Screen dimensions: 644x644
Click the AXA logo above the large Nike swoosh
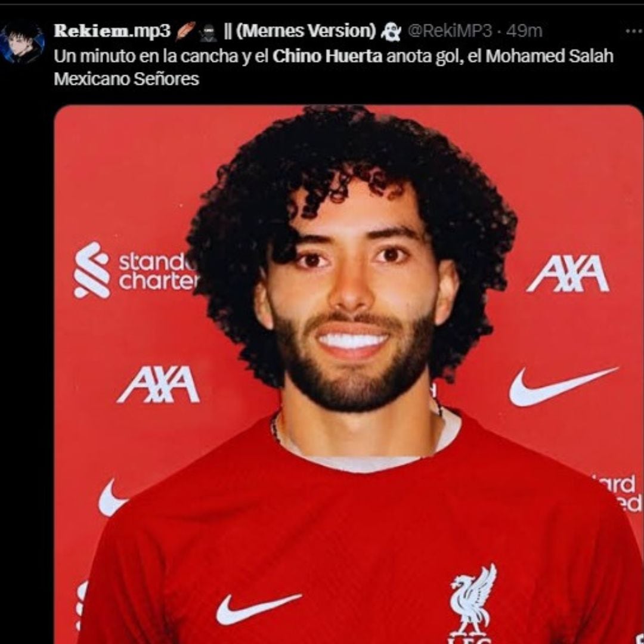point(568,274)
